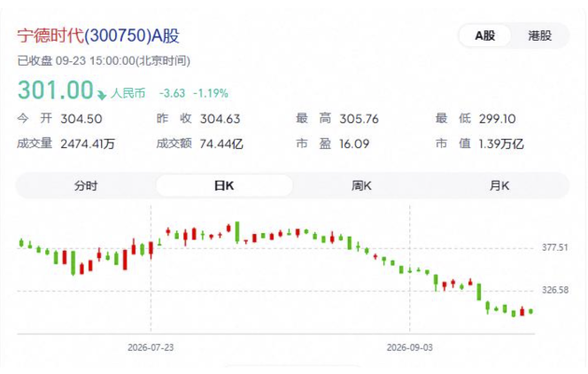Screen dimensions: 588x374
Task: Click the 成交额 74.44亿 value
Action: (221, 144)
